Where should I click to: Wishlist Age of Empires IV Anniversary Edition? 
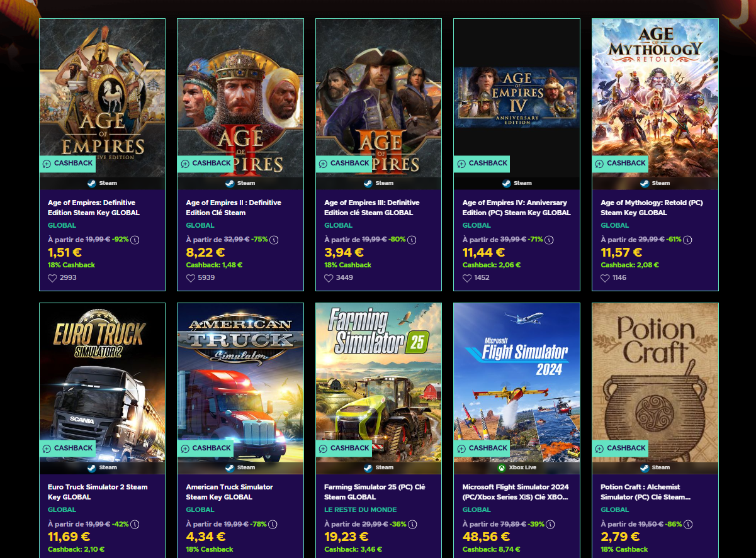click(x=467, y=278)
